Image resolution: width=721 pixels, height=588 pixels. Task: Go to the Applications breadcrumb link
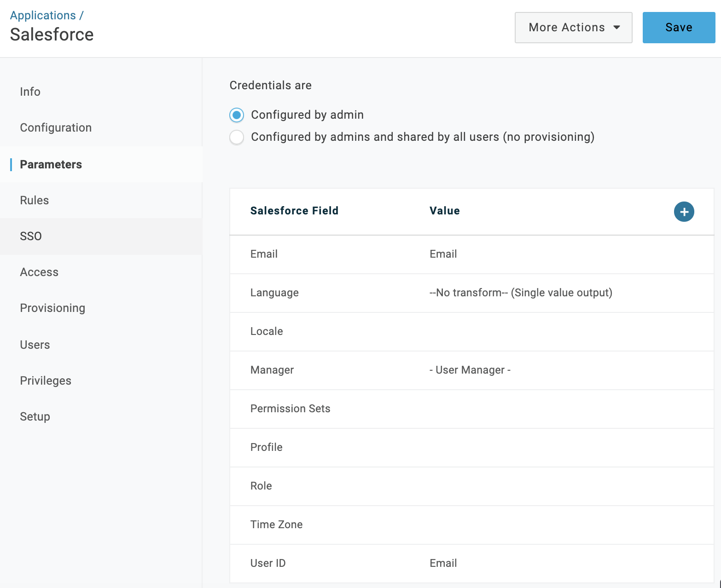coord(43,15)
